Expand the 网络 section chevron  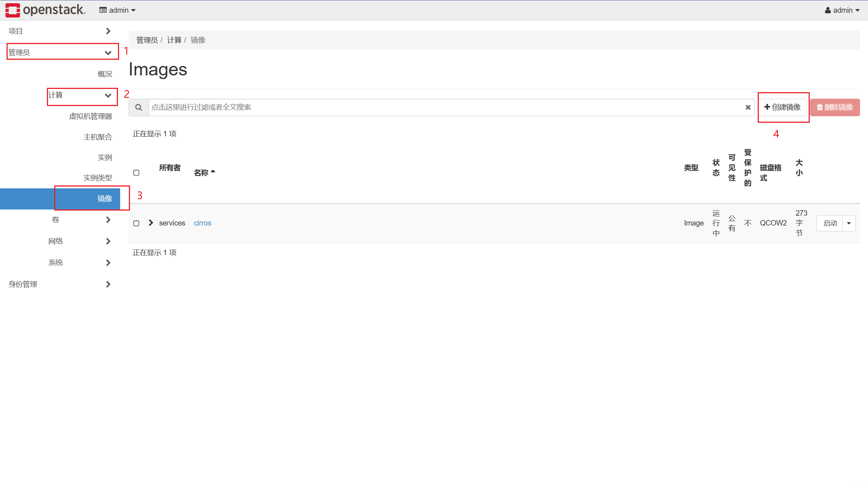[108, 241]
